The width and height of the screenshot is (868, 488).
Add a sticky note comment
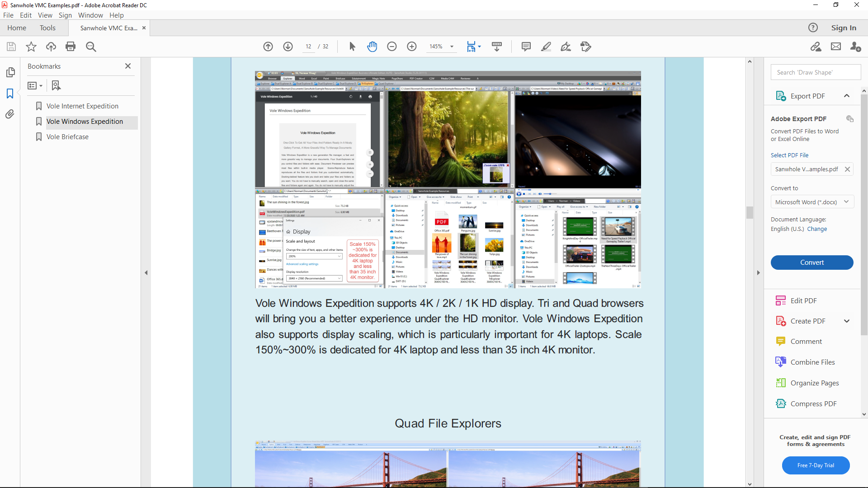pyautogui.click(x=526, y=47)
